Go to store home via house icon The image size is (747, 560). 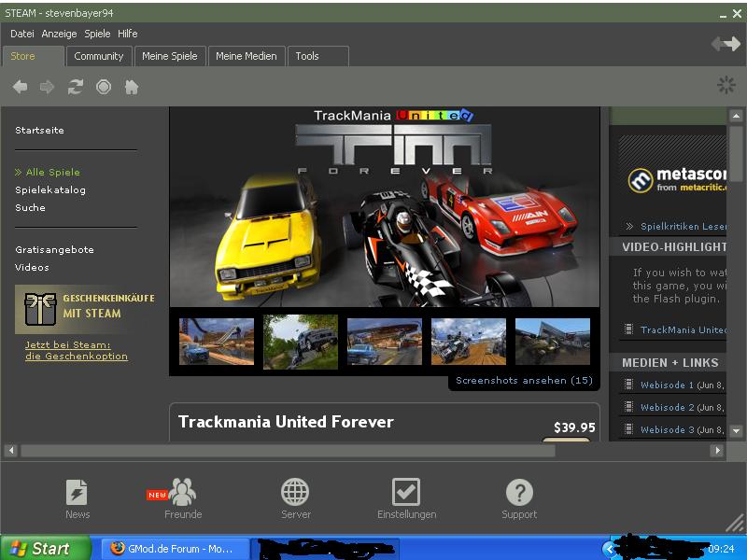coord(131,87)
